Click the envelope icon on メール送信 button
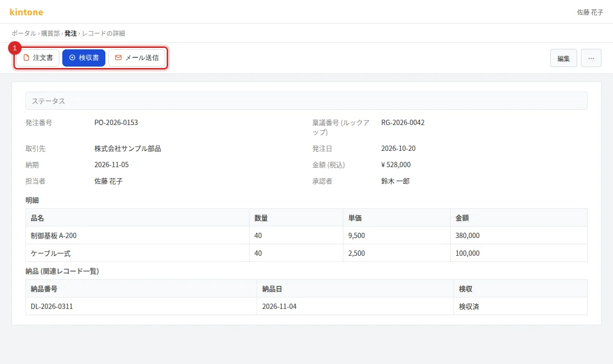 [x=118, y=57]
